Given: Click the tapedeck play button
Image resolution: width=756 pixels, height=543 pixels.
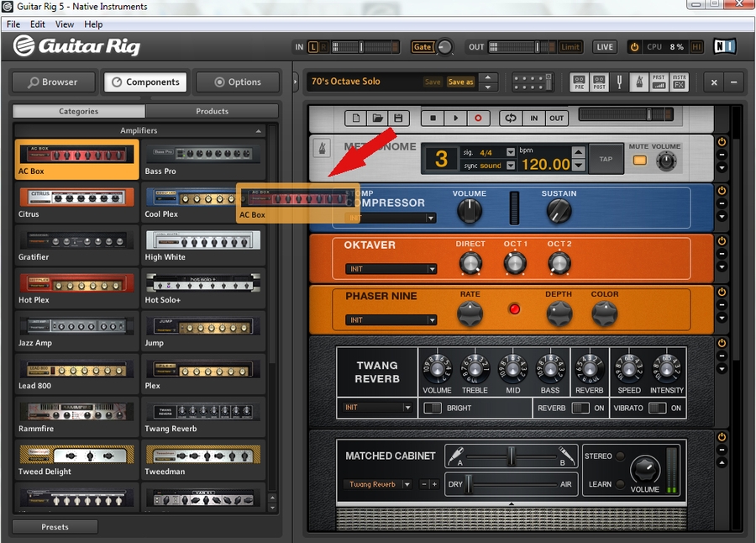Looking at the screenshot, I should (x=456, y=119).
